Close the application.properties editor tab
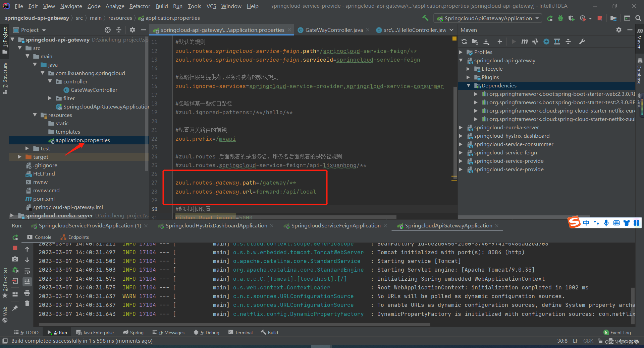This screenshot has width=644, height=348. [290, 30]
